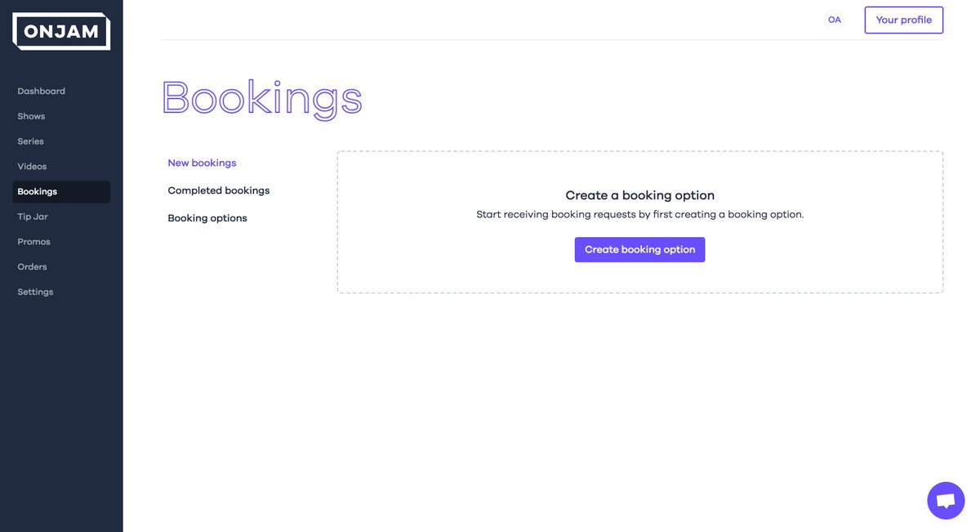
Task: Open the Settings page
Action: (35, 291)
